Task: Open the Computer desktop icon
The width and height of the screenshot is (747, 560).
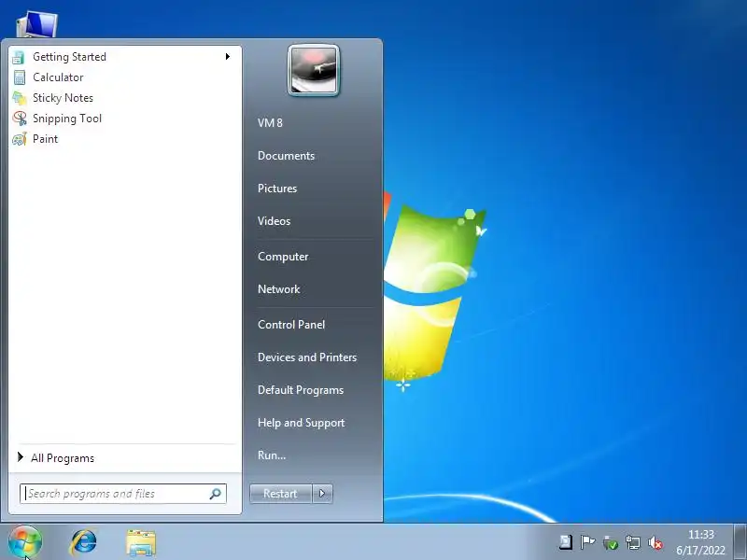Action: [36, 24]
